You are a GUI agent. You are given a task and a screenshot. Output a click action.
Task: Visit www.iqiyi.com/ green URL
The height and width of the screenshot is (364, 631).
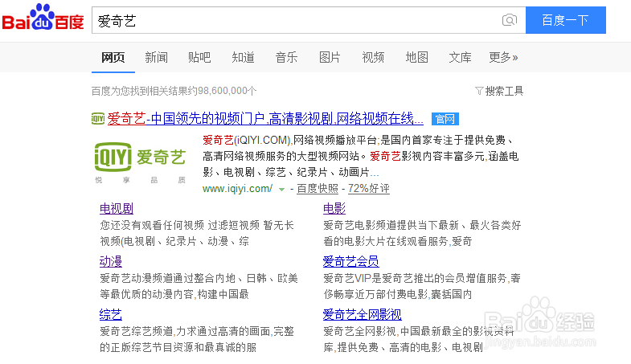[237, 189]
